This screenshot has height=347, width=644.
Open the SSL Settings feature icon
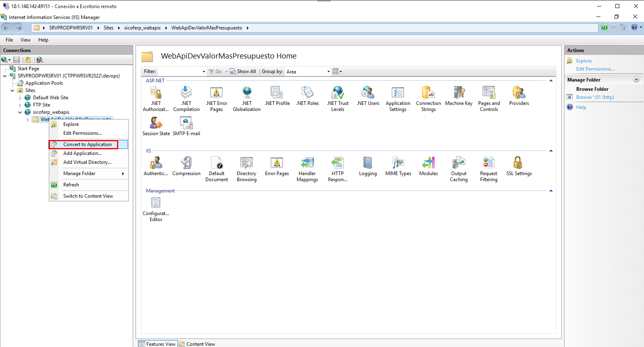point(519,166)
